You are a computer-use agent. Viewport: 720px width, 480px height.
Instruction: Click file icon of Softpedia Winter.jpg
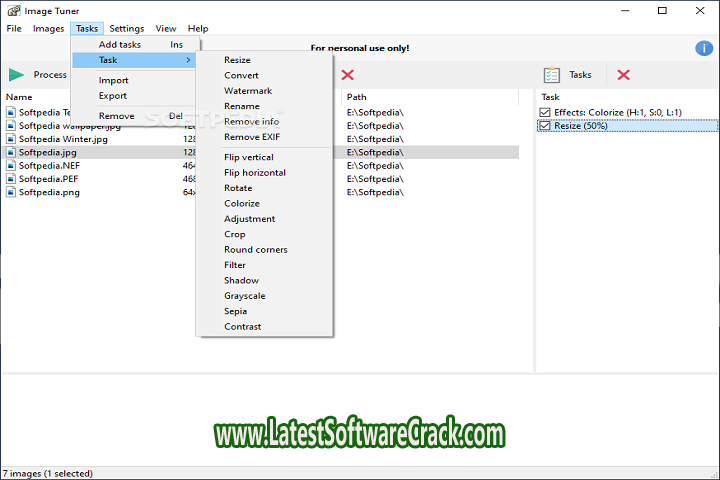[x=11, y=139]
